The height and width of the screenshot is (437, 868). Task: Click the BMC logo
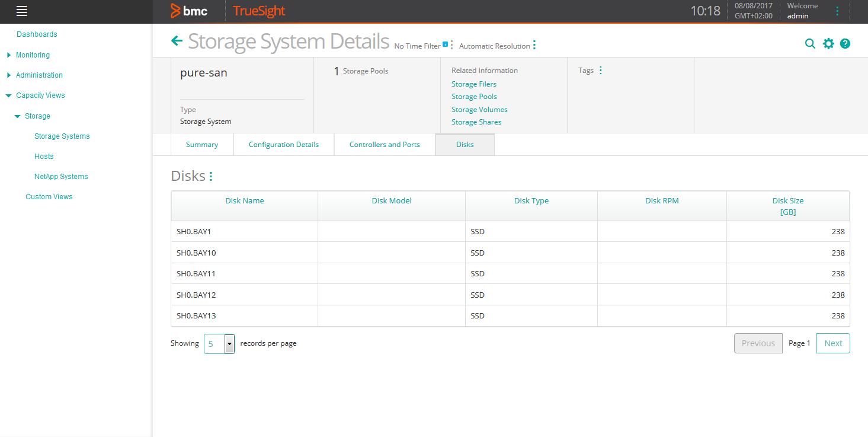[x=189, y=11]
